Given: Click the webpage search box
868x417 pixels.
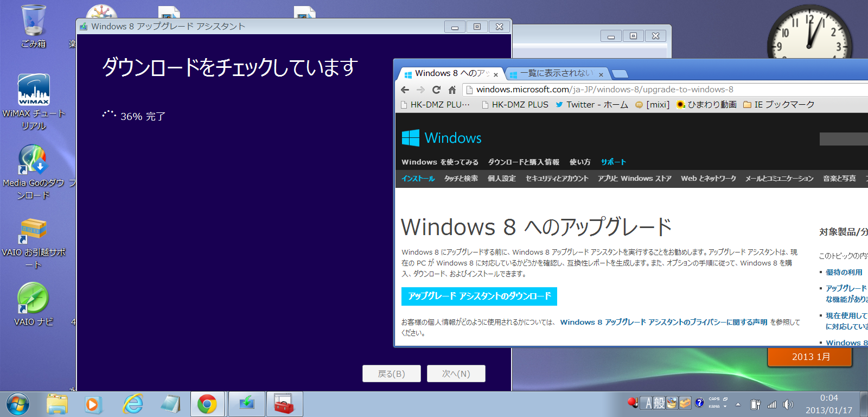Looking at the screenshot, I should 844,139.
